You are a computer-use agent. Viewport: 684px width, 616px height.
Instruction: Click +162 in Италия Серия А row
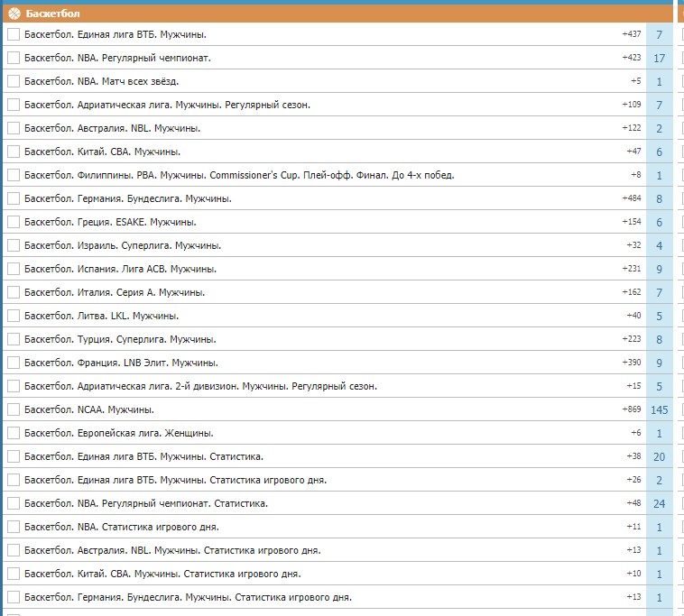(632, 292)
